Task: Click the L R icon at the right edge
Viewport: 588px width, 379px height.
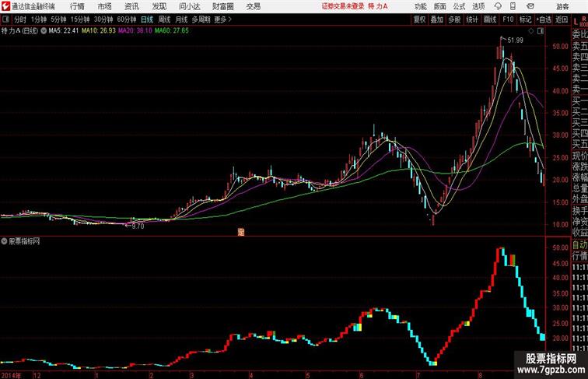Action: tap(579, 21)
